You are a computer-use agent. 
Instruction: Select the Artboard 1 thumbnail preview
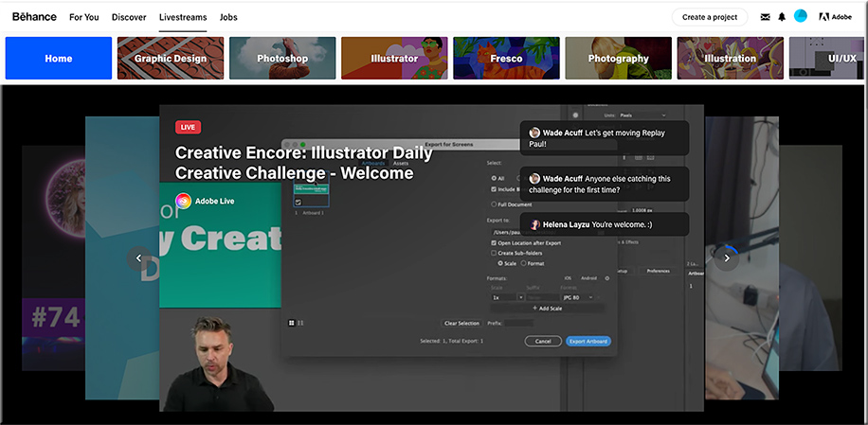[x=310, y=188]
